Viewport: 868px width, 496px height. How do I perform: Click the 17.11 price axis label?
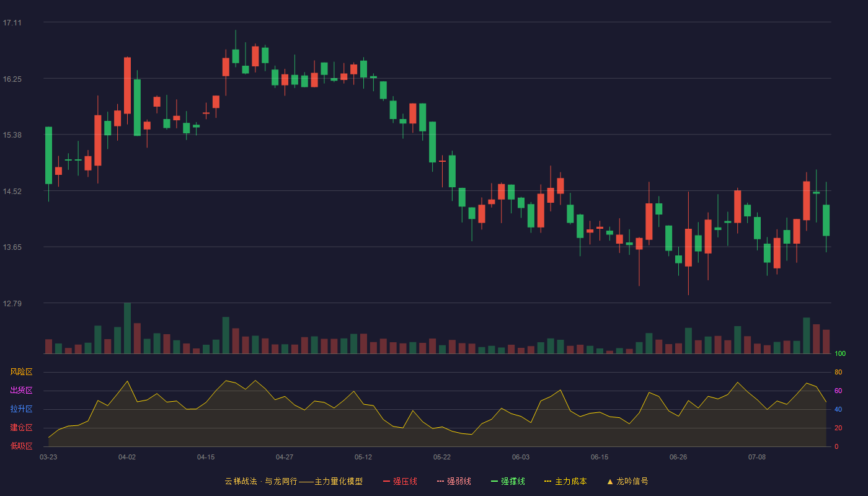12,23
